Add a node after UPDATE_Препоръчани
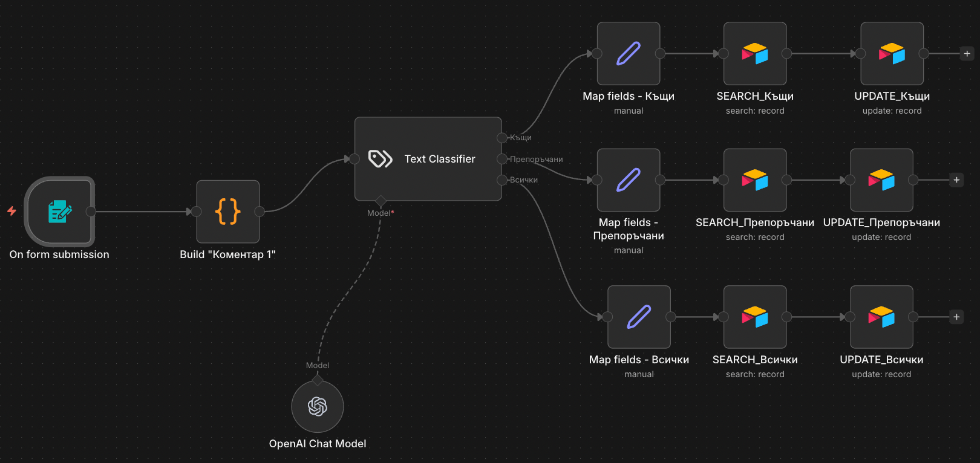The width and height of the screenshot is (980, 463). click(956, 180)
